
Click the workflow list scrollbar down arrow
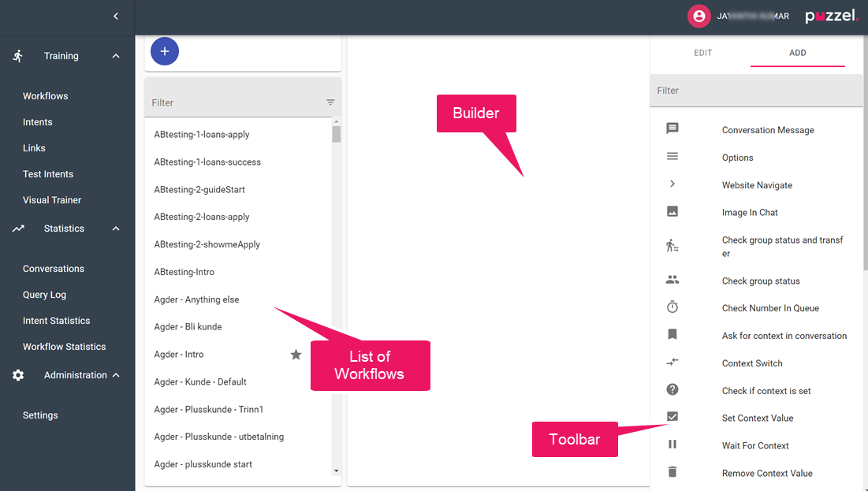[x=337, y=471]
